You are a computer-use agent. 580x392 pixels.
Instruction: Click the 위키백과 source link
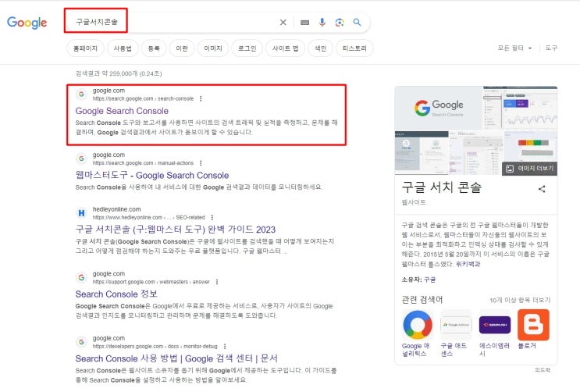[468, 264]
